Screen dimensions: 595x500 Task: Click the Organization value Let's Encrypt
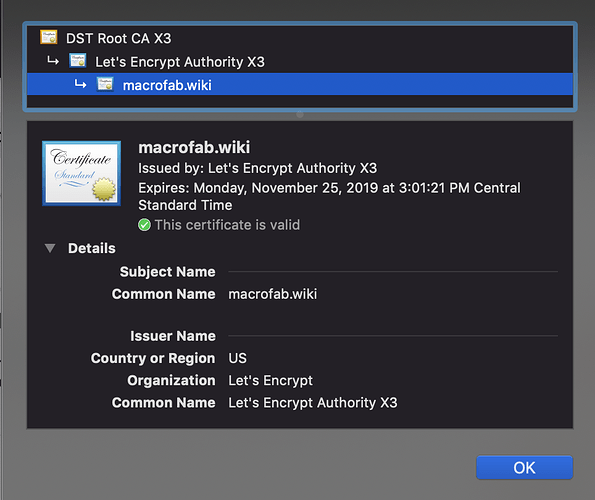(271, 381)
